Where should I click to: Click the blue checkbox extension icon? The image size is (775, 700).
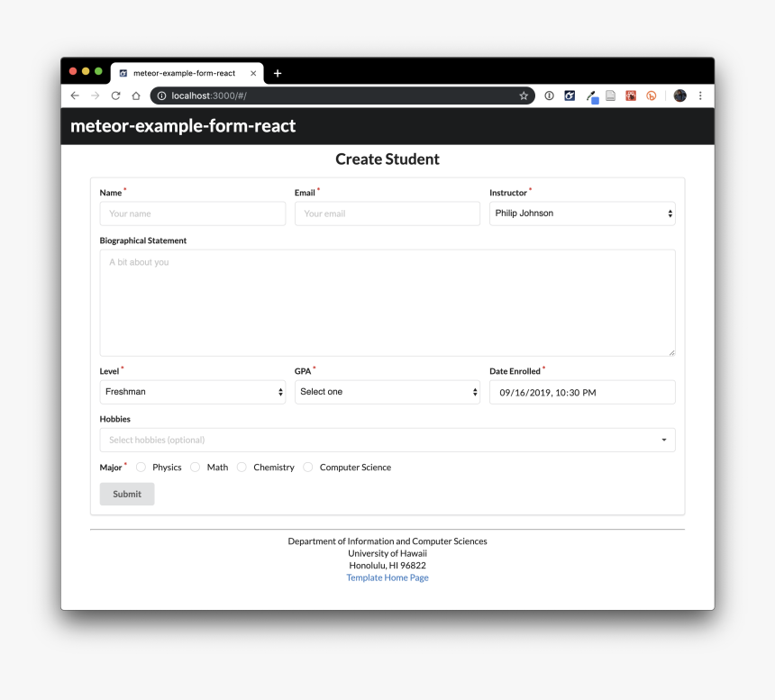coord(570,95)
